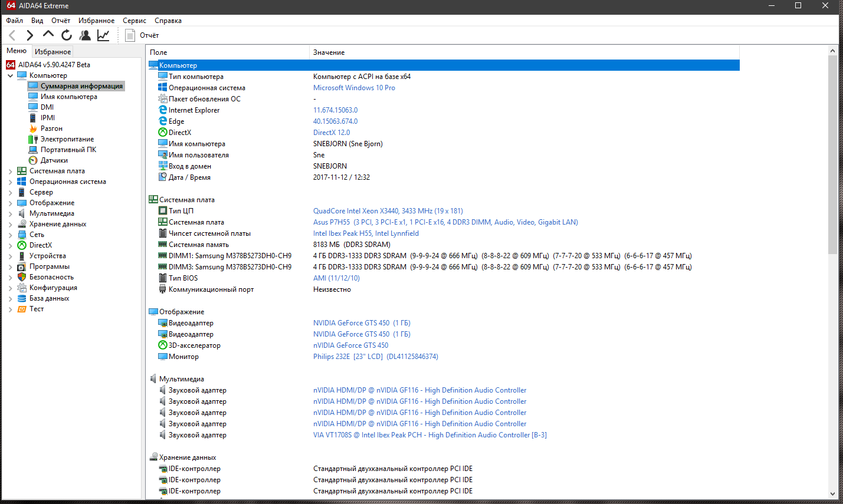Switch to the Избранное tab in the side panel
Screen dimensions: 843x504
point(53,52)
